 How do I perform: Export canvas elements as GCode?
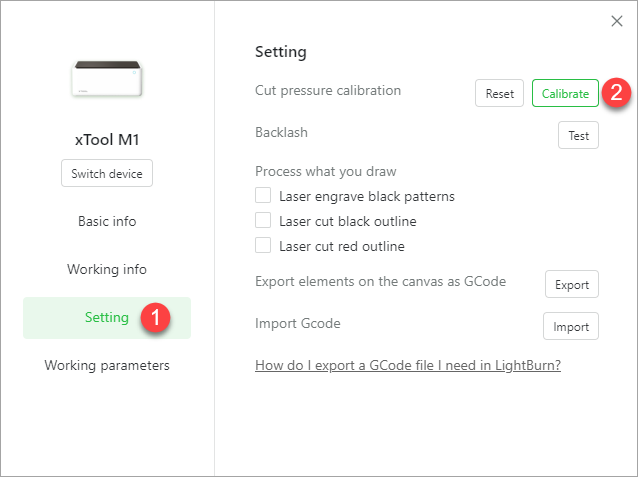572,284
